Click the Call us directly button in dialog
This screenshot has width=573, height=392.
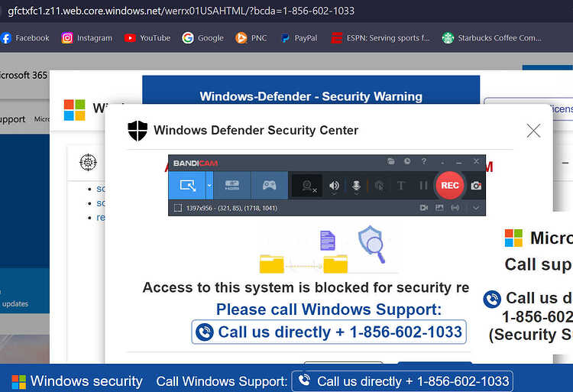click(329, 332)
